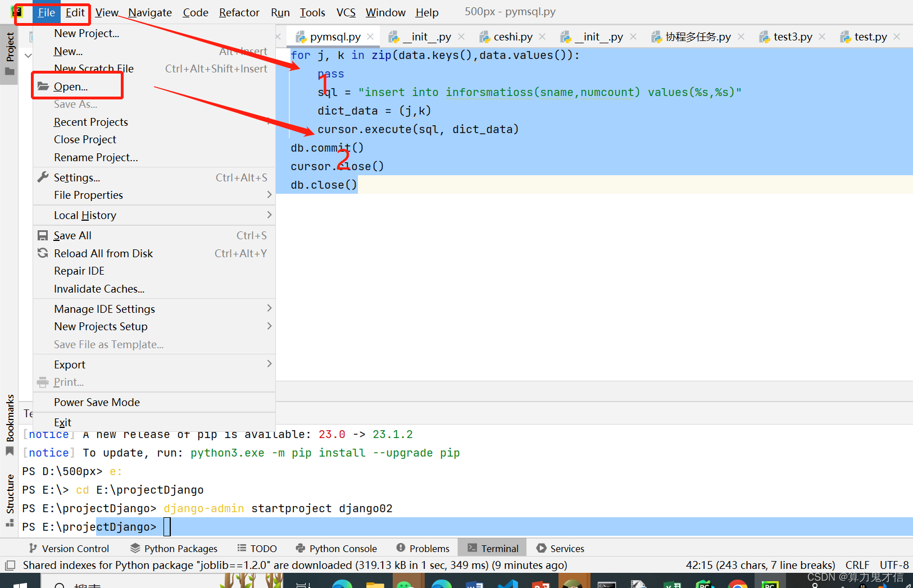Screen dimensions: 913x588
Task: Open the TODO tool window
Action: [262, 548]
